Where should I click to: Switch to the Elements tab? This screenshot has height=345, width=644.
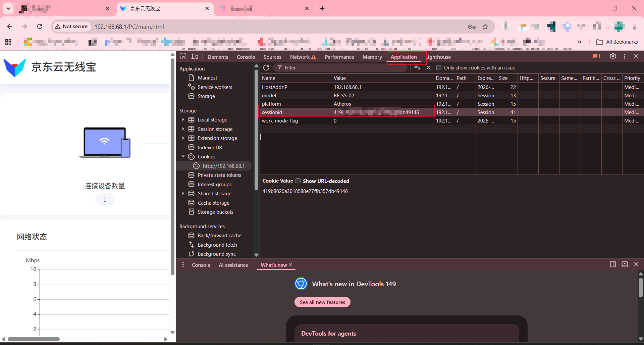[x=218, y=57]
